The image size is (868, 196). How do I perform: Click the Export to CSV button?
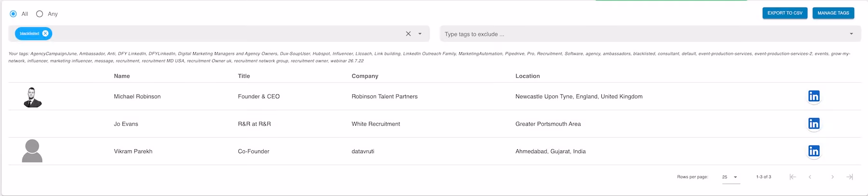pyautogui.click(x=785, y=13)
